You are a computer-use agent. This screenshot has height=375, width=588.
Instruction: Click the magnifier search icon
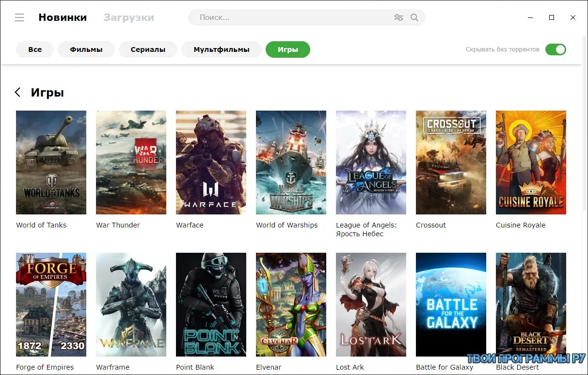pyautogui.click(x=414, y=17)
